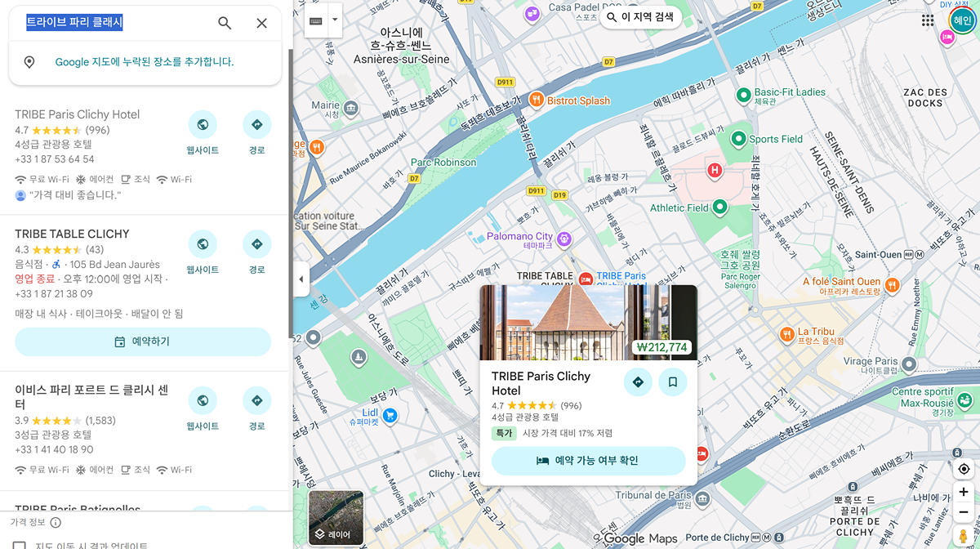
Task: Open the 이비스 파리 포르트 드 클리시 센터 result
Action: (x=91, y=396)
